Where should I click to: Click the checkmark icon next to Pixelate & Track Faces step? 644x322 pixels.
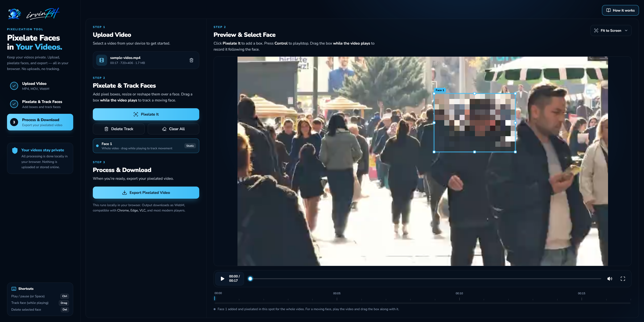click(x=14, y=104)
